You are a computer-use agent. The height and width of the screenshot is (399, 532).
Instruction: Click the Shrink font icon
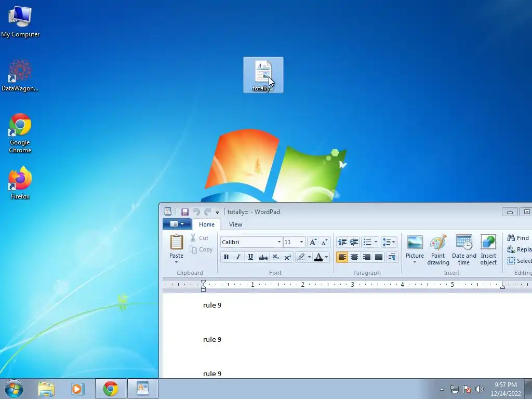324,242
